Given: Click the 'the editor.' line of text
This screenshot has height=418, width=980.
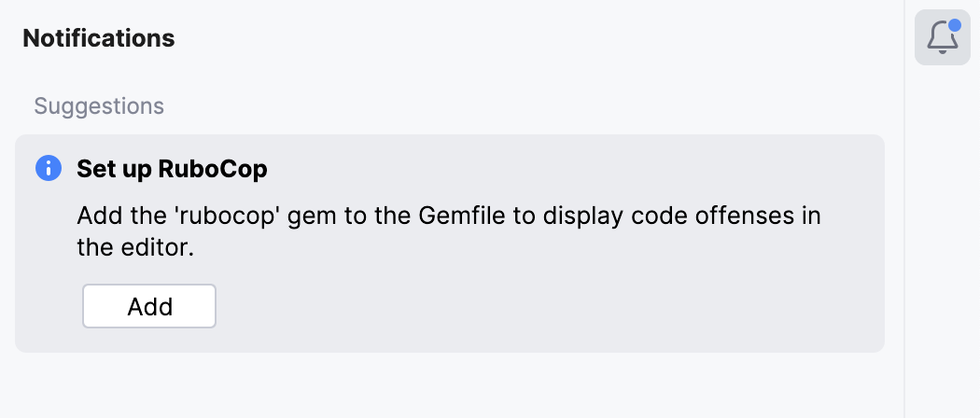Looking at the screenshot, I should tap(134, 248).
